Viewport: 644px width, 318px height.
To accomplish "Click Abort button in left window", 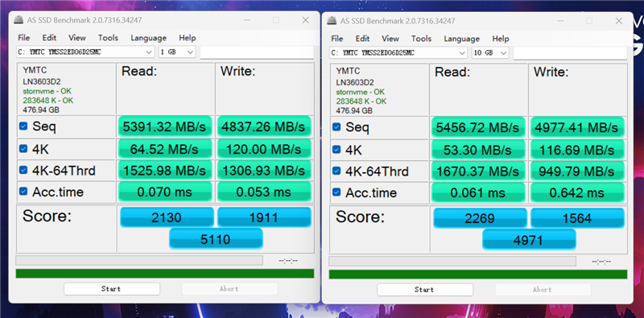I will pyautogui.click(x=229, y=289).
